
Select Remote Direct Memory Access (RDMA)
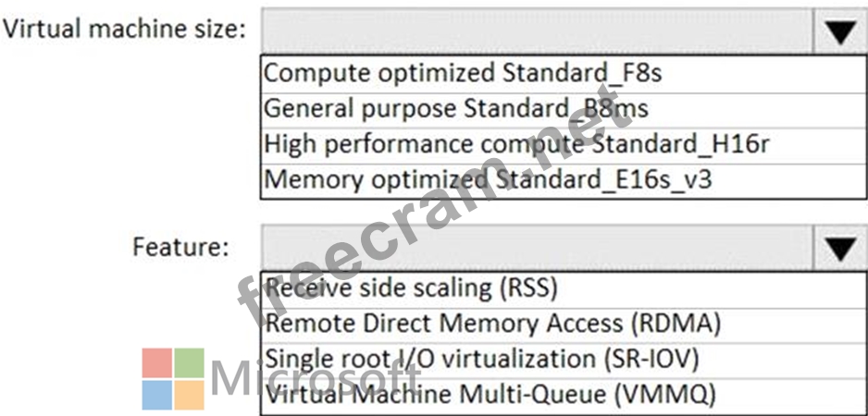(x=563, y=324)
